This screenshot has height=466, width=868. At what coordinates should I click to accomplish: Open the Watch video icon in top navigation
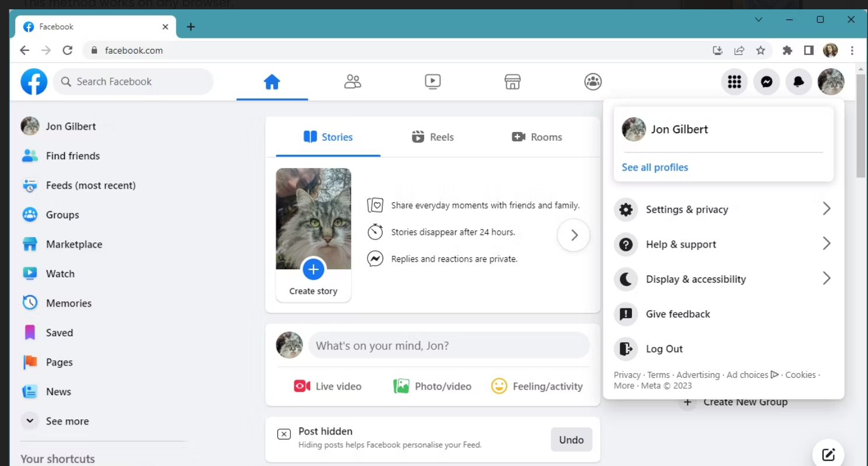[x=433, y=82]
